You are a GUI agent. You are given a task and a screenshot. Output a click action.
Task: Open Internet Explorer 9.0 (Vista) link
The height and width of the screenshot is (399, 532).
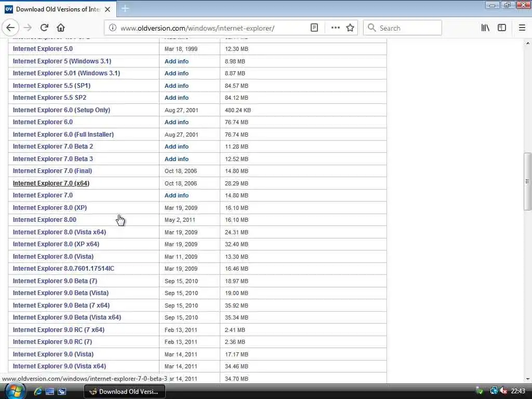[54, 354]
